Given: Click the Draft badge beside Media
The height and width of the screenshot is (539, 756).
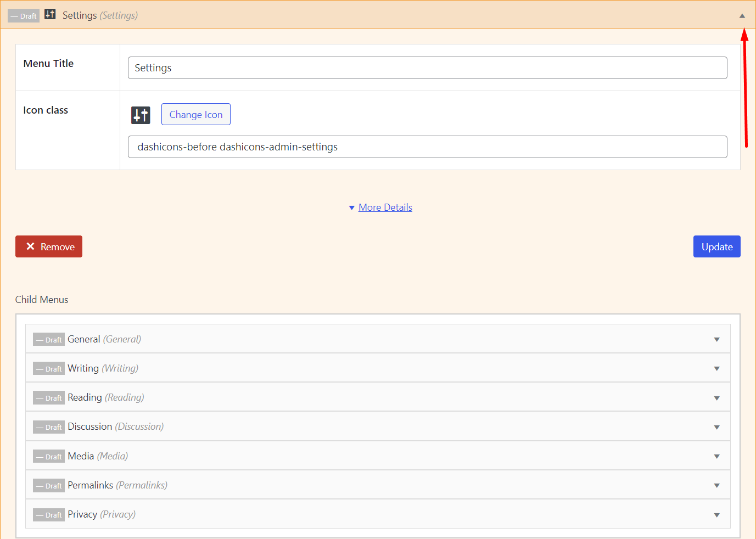Looking at the screenshot, I should pos(49,456).
